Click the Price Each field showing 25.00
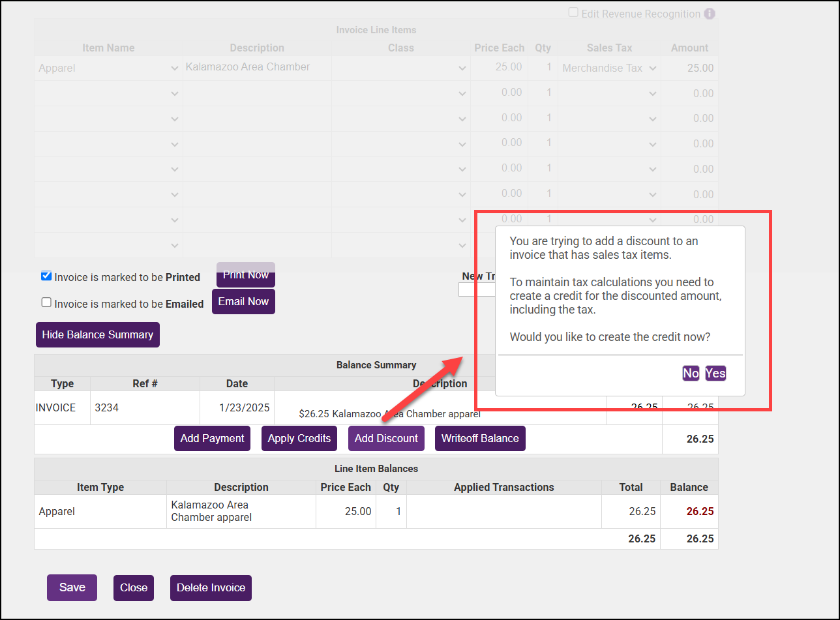This screenshot has width=840, height=620. (x=500, y=68)
